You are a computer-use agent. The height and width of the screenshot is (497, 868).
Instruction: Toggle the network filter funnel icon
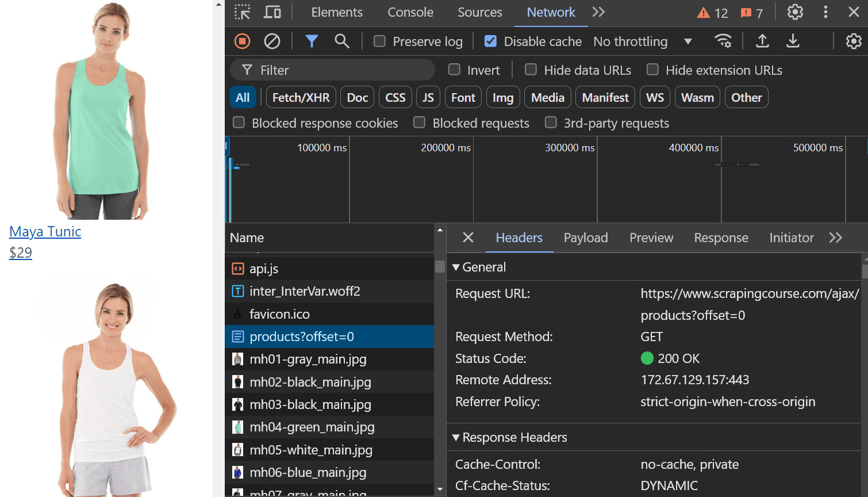[312, 41]
